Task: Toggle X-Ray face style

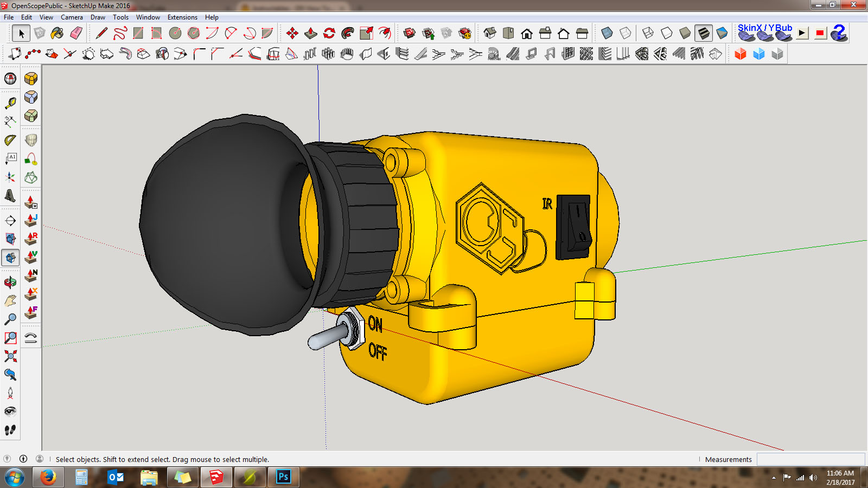Action: 607,34
